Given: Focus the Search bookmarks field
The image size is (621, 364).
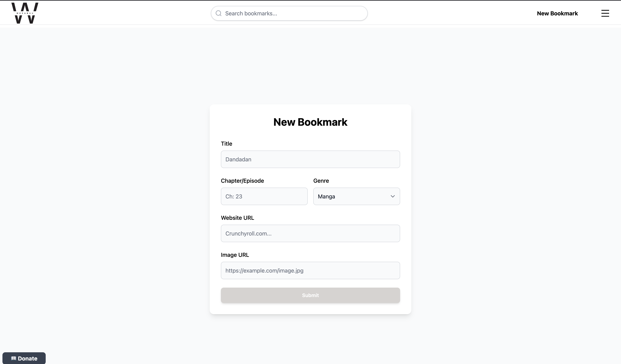Looking at the screenshot, I should tap(289, 13).
